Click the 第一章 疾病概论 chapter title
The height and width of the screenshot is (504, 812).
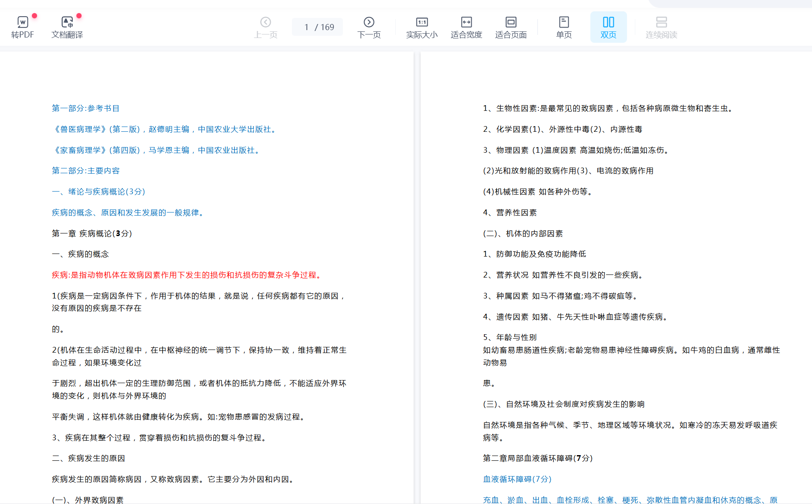pos(92,233)
